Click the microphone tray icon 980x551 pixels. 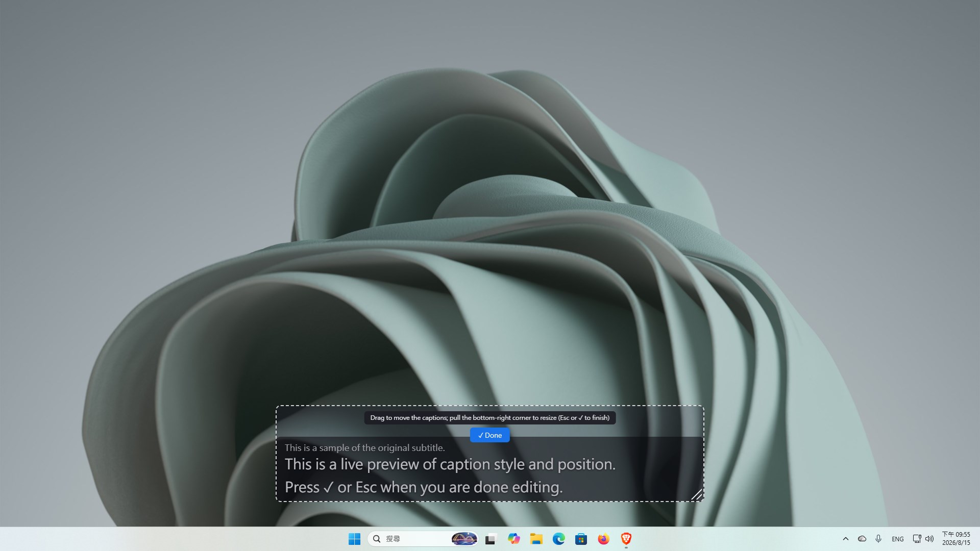(878, 539)
